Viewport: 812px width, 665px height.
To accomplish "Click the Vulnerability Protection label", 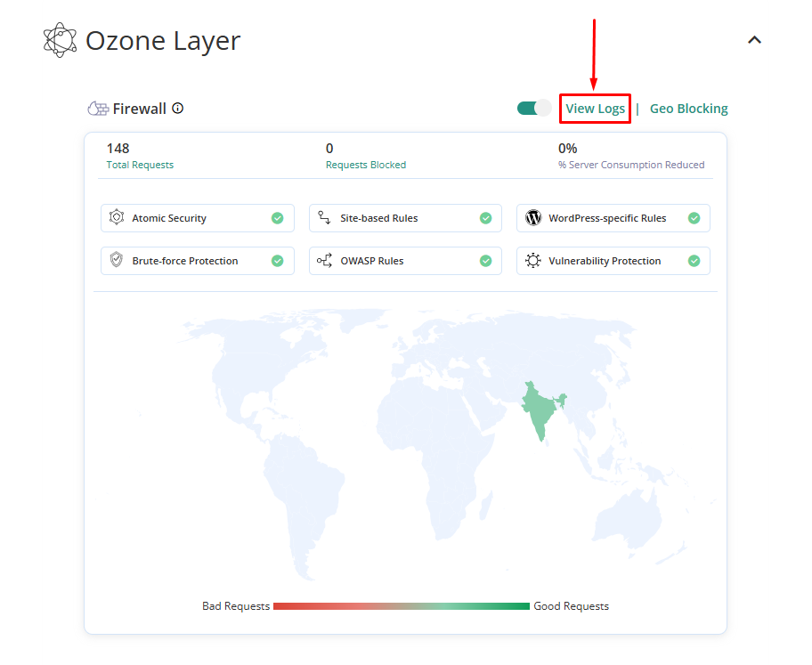I will pyautogui.click(x=605, y=261).
